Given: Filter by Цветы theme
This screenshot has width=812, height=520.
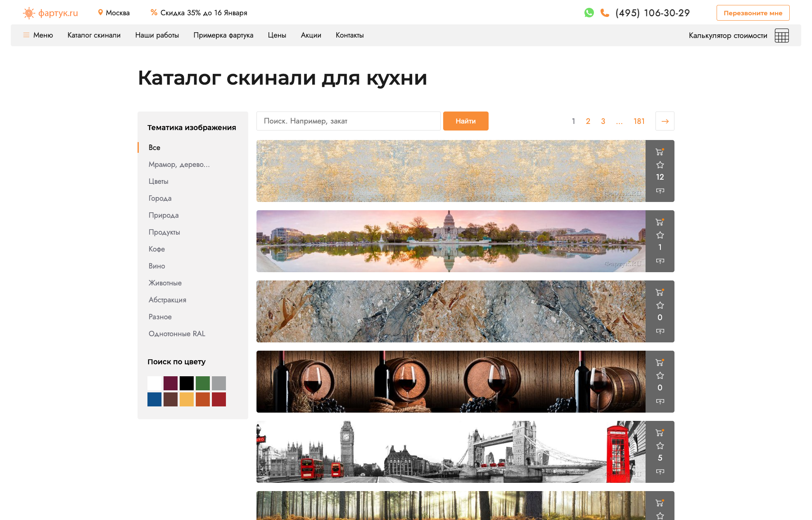Looking at the screenshot, I should point(159,181).
